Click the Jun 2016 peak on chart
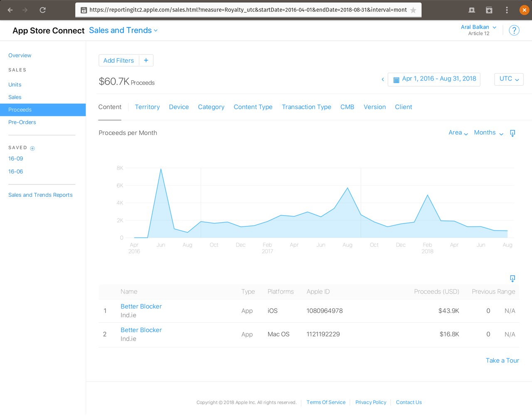This screenshot has width=532, height=419. [x=161, y=169]
